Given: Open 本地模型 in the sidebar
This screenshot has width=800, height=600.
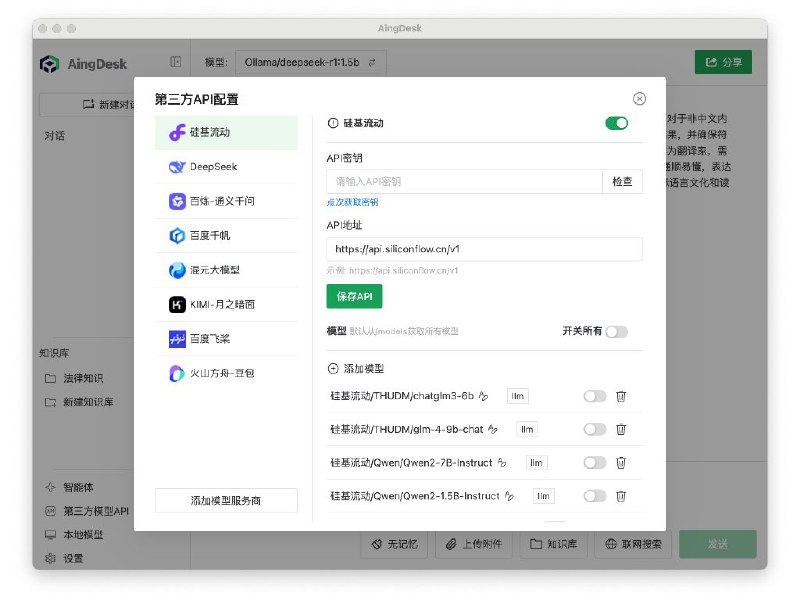Looking at the screenshot, I should pyautogui.click(x=74, y=535).
